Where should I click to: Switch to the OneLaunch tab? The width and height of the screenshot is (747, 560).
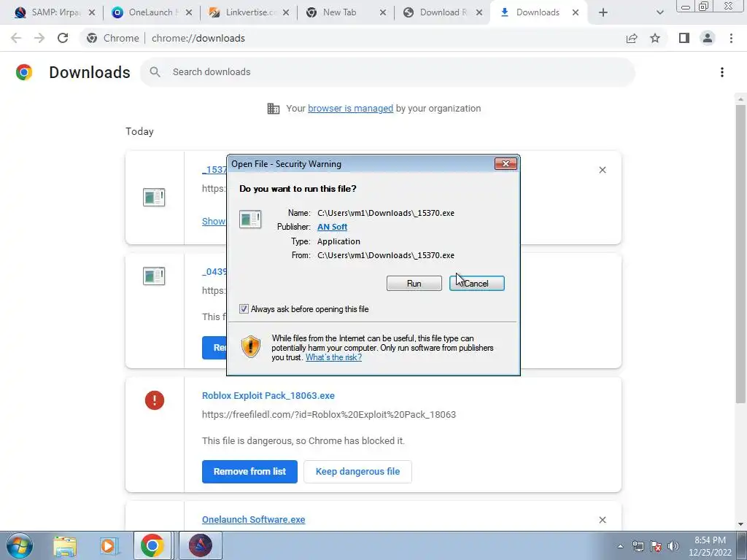[x=152, y=12]
